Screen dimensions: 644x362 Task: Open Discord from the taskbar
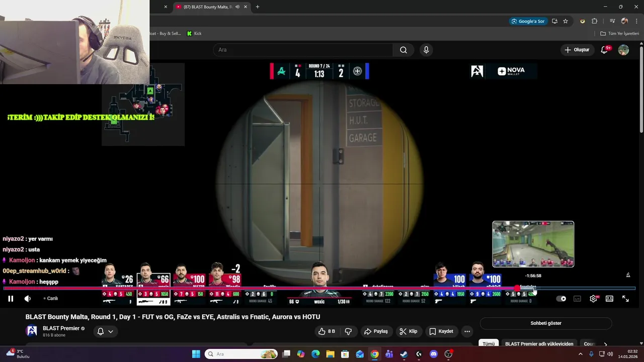tap(434, 354)
